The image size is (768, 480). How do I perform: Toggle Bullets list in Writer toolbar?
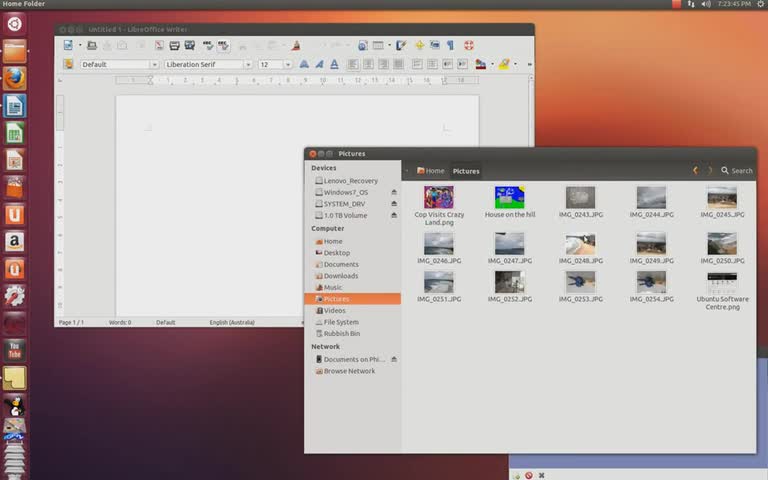click(x=432, y=64)
